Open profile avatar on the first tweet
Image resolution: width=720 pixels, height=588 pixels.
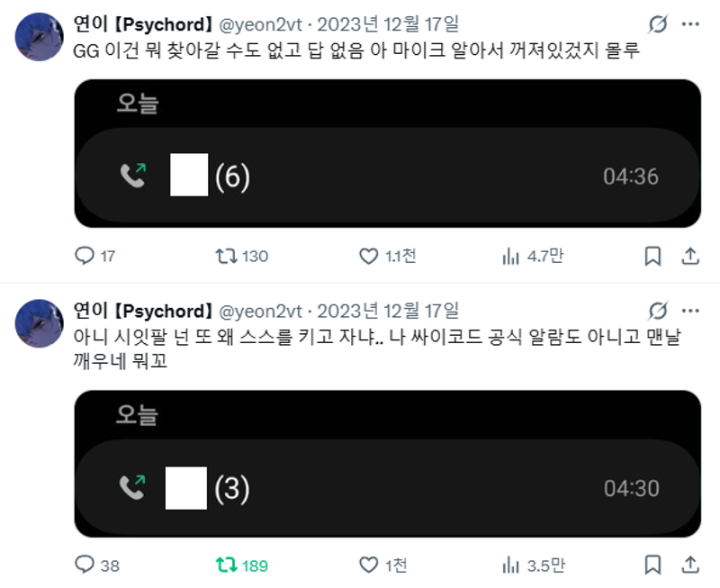coord(39,37)
